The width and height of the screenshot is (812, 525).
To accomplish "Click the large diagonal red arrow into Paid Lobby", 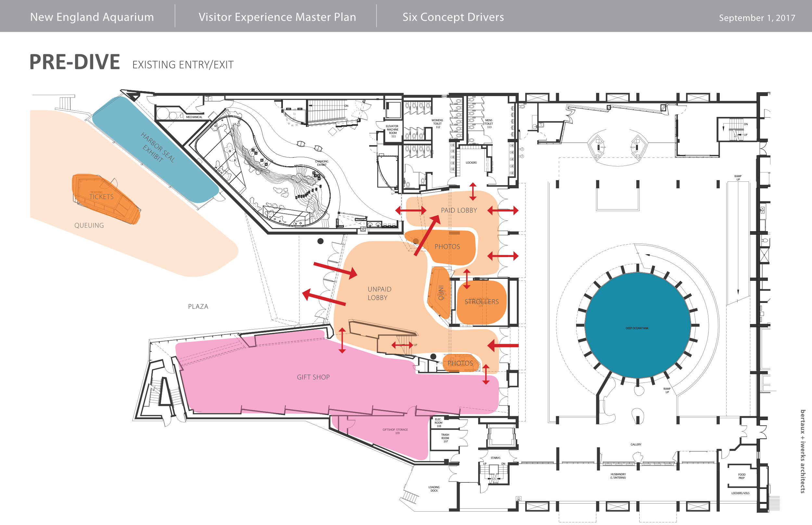I will click(x=427, y=236).
